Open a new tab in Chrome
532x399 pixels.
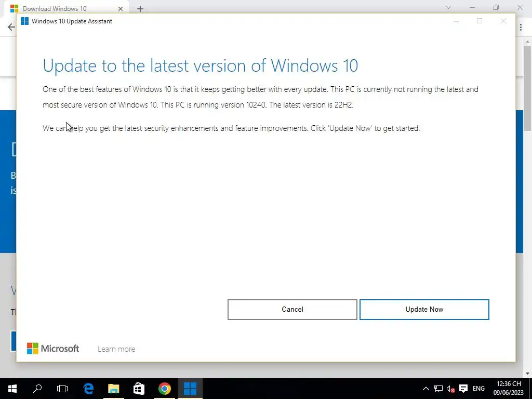[x=140, y=9]
